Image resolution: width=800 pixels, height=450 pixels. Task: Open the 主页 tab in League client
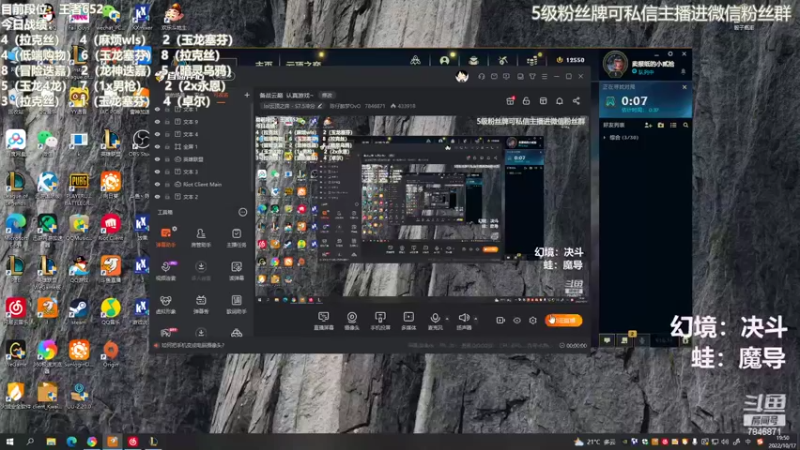point(263,64)
